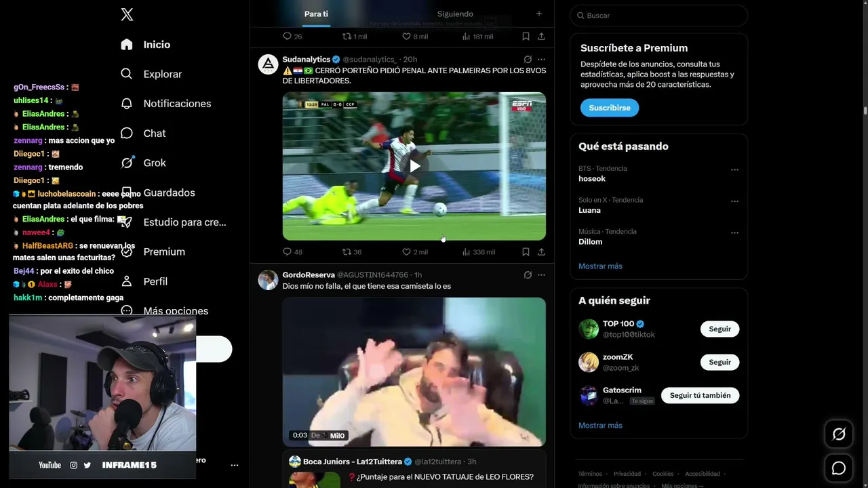View analytics of the Sudanalytics post
Screen dimensions: 868x488
pos(478,252)
